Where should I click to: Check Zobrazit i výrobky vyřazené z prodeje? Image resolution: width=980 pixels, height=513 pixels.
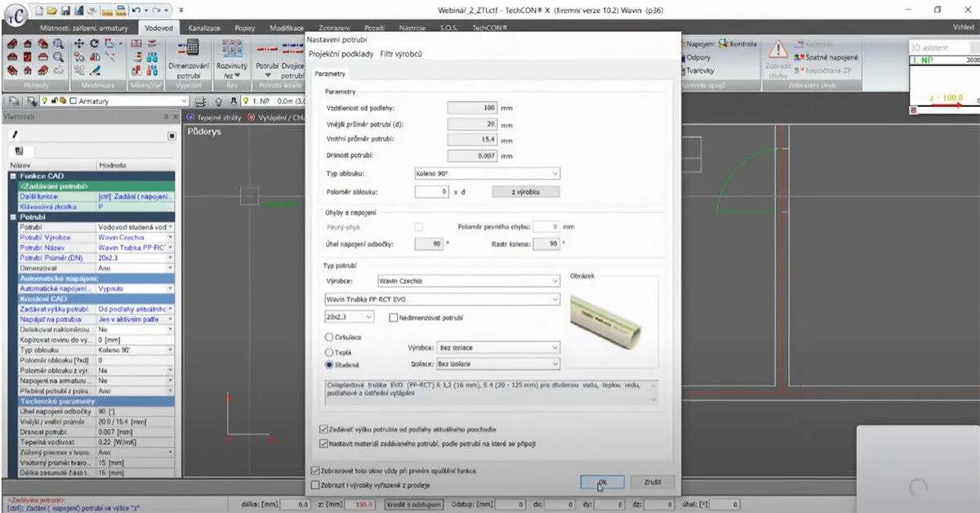[316, 485]
